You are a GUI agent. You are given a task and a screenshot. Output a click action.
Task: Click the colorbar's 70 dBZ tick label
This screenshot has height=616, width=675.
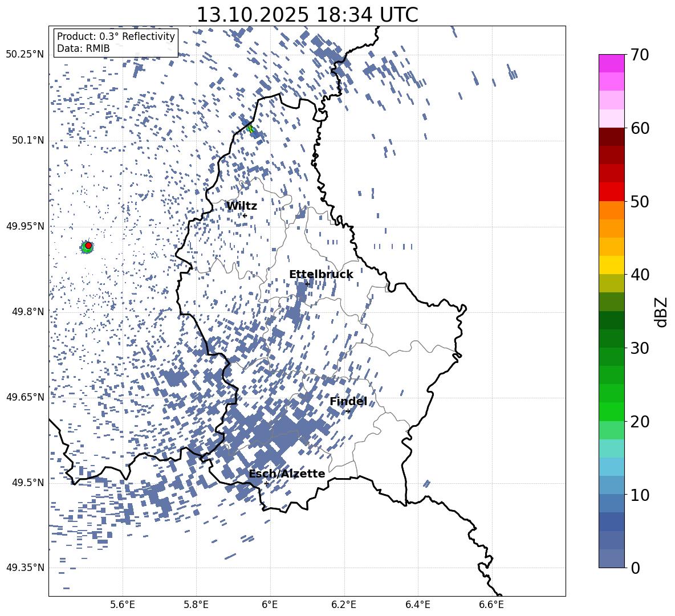[x=640, y=55]
